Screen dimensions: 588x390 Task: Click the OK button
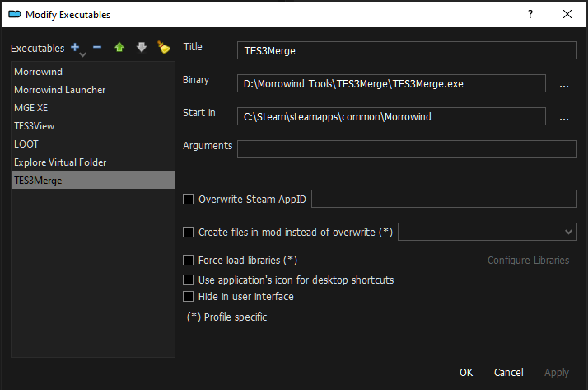click(x=466, y=372)
